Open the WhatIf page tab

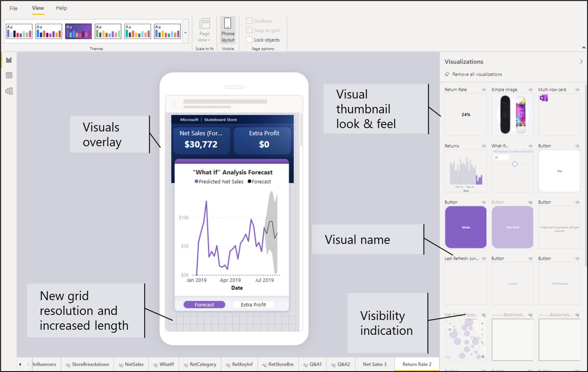pyautogui.click(x=164, y=364)
